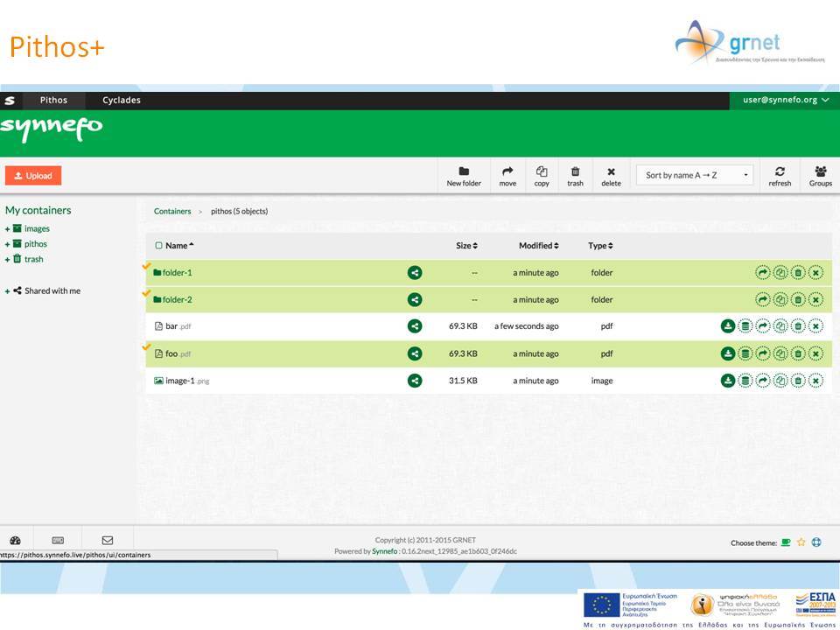
Task: Click the delete button in the toolbar
Action: click(x=612, y=176)
